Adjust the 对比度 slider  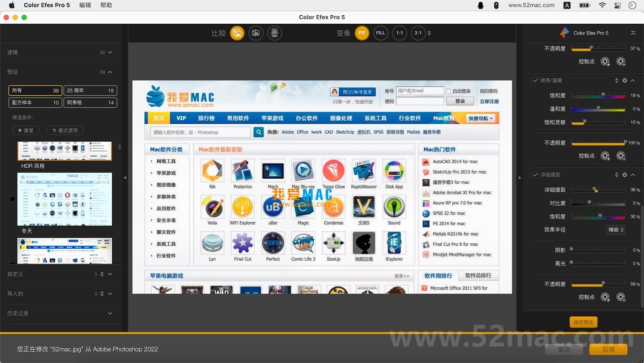tap(598, 203)
